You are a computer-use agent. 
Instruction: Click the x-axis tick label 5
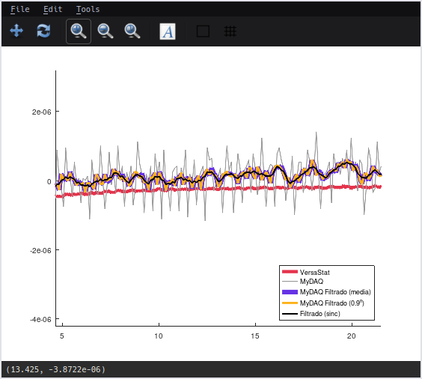[x=62, y=336]
